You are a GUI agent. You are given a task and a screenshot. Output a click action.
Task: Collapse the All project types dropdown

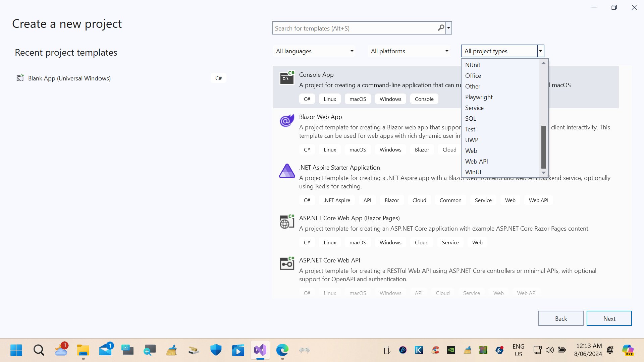point(540,51)
